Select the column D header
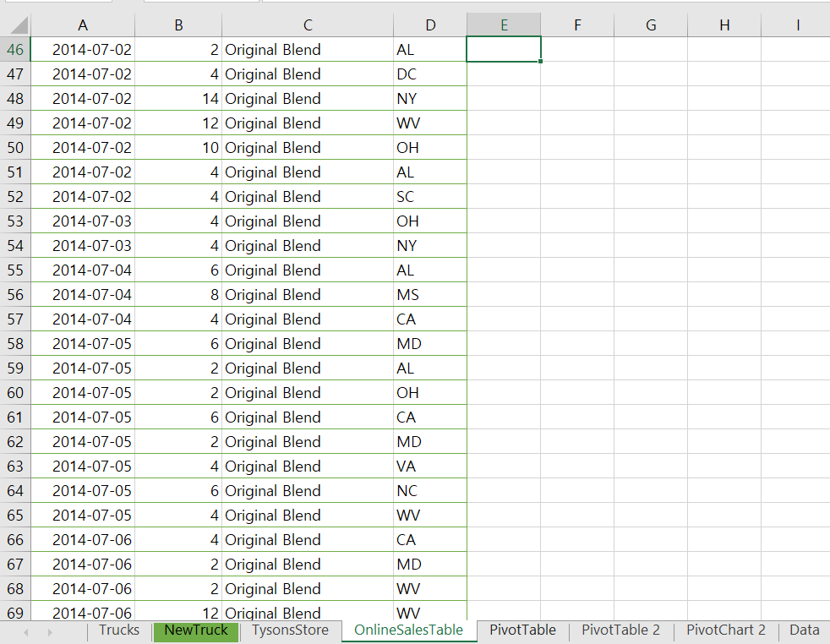This screenshot has width=830, height=644. pyautogui.click(x=430, y=25)
